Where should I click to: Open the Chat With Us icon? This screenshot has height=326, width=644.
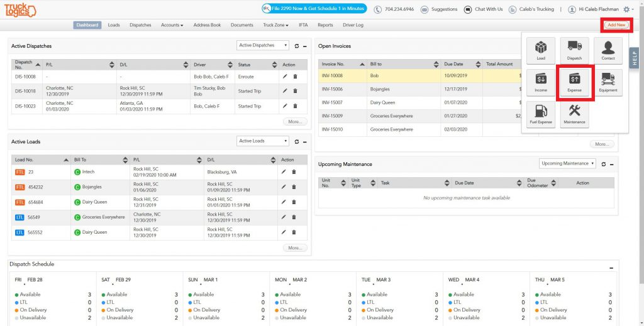pyautogui.click(x=467, y=9)
